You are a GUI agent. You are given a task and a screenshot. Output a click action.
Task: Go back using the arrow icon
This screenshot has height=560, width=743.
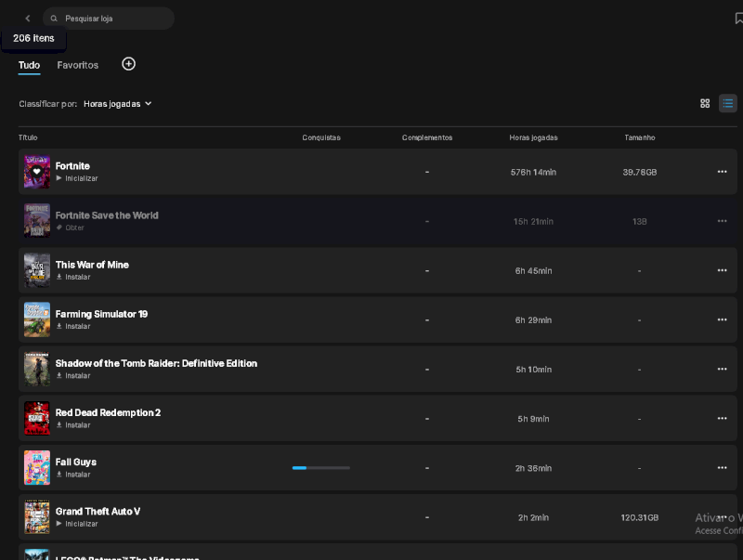point(28,18)
